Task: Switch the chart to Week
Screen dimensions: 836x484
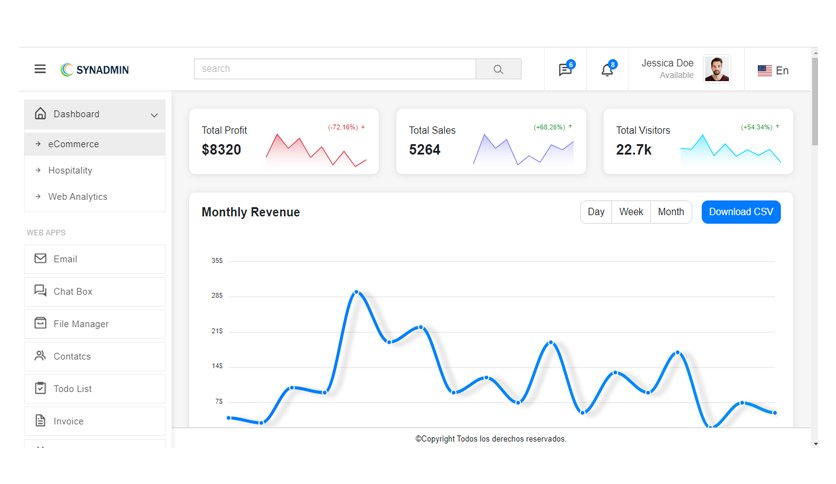Action: click(631, 212)
